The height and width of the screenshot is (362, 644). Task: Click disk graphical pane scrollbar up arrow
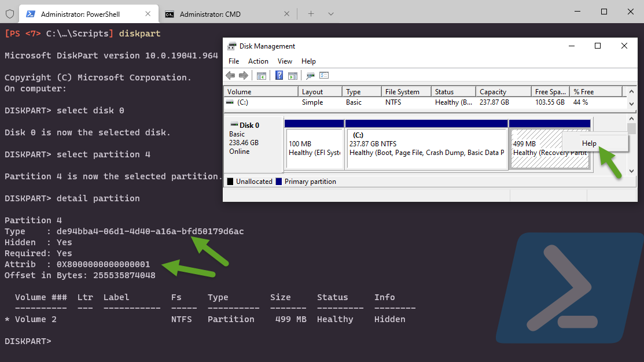[x=632, y=119]
